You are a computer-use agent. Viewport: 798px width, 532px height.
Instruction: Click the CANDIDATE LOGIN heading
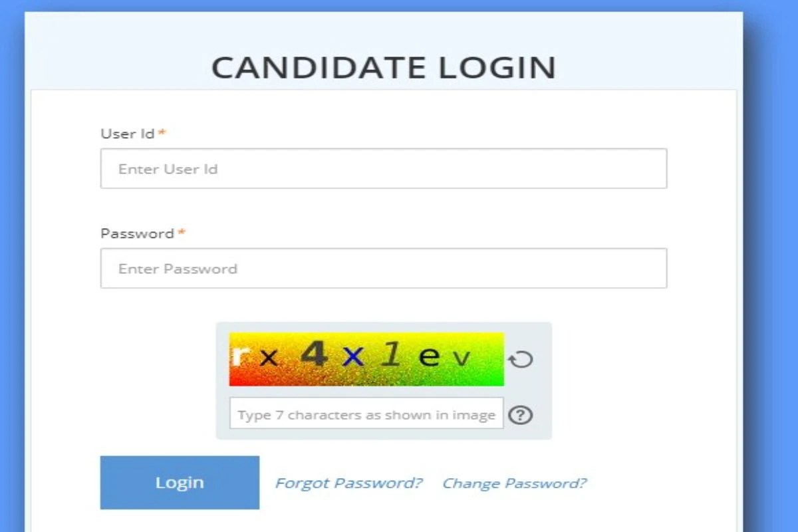coord(383,68)
